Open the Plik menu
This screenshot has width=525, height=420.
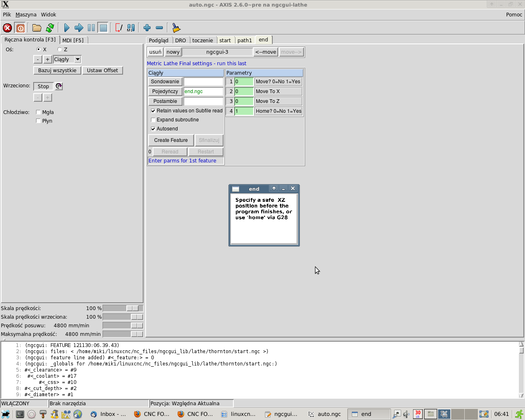(x=7, y=15)
